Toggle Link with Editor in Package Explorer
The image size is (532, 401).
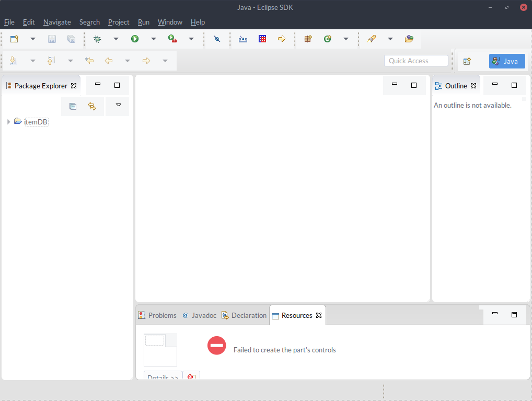click(92, 107)
